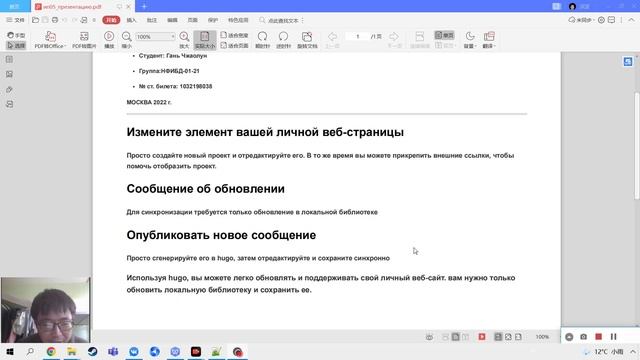
Task: Start slideshow play mode
Action: [x=109, y=40]
